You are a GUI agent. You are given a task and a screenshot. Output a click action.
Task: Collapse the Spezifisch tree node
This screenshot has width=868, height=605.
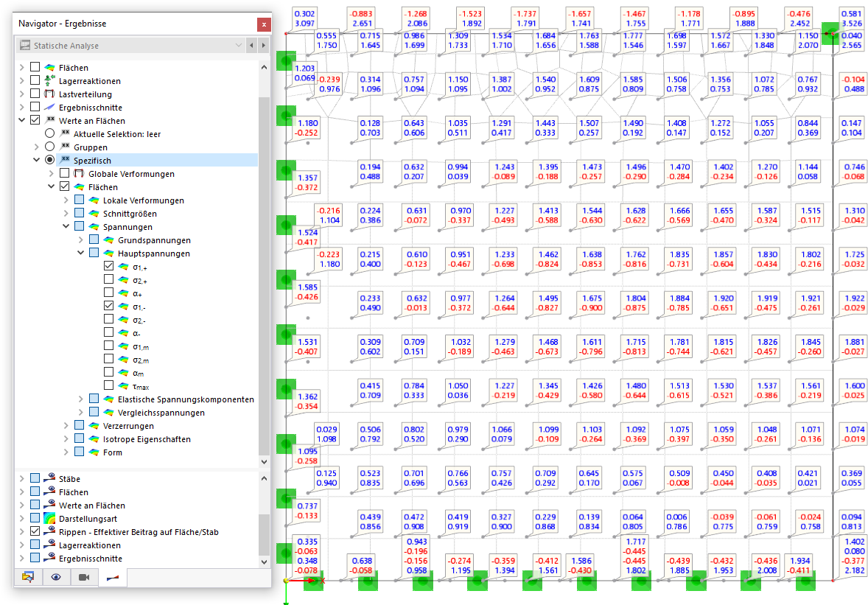coord(37,160)
